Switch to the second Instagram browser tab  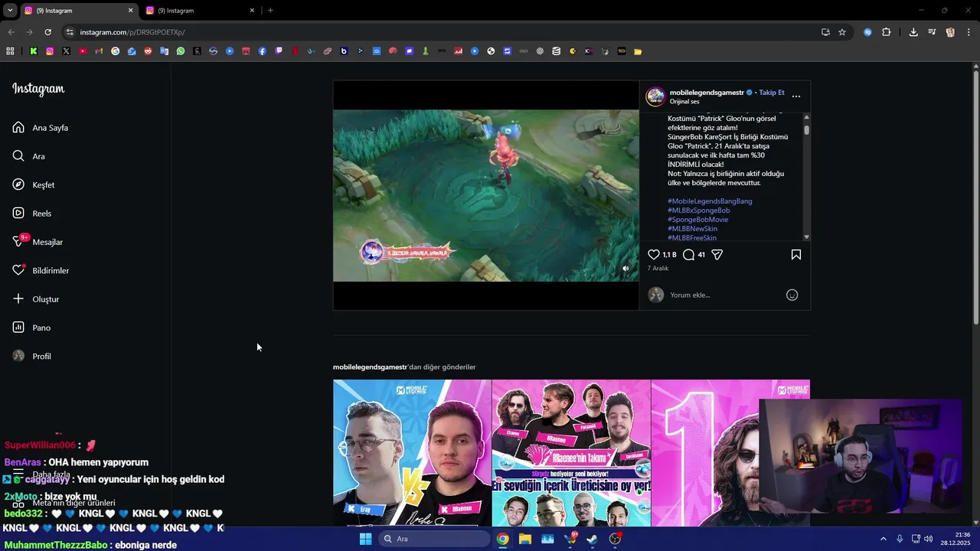pyautogui.click(x=201, y=11)
